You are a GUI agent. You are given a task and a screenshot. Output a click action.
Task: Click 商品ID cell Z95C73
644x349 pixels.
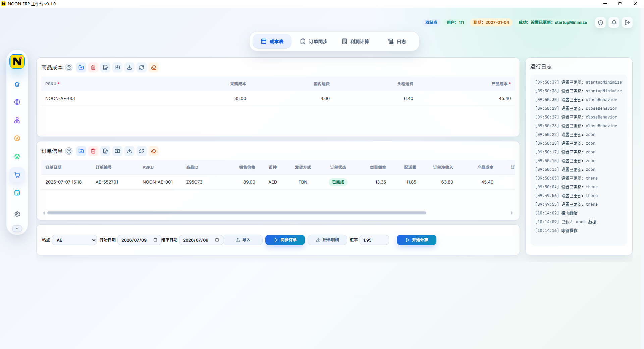coord(194,182)
